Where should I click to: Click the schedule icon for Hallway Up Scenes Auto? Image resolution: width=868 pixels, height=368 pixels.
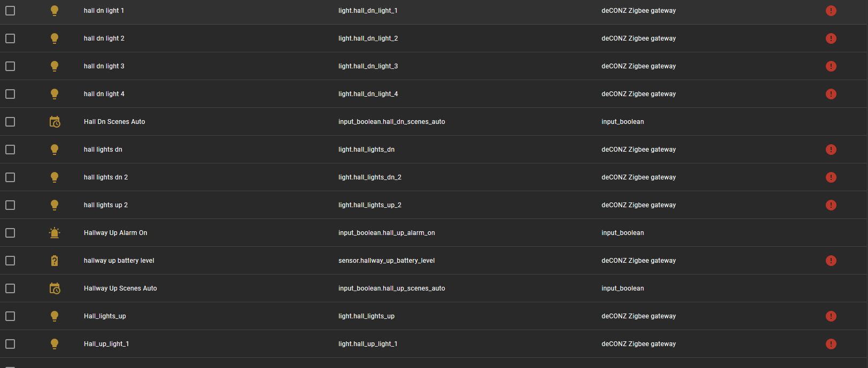[55, 288]
